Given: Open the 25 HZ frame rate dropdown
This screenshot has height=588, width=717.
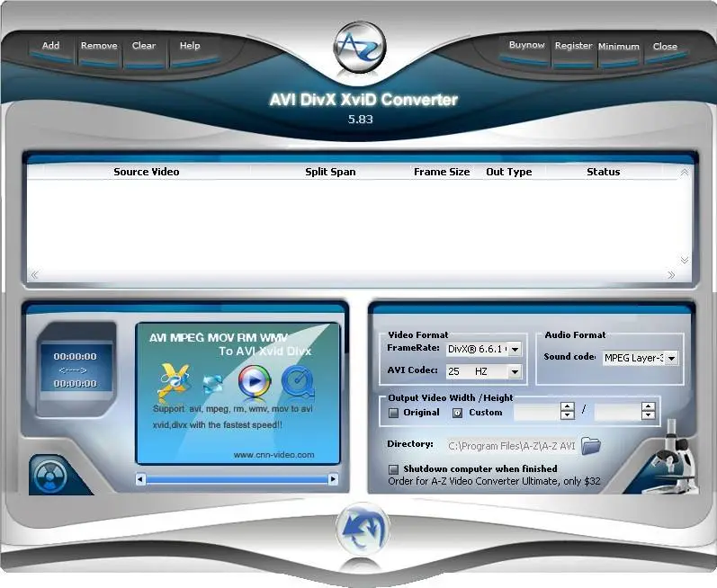Looking at the screenshot, I should (515, 372).
